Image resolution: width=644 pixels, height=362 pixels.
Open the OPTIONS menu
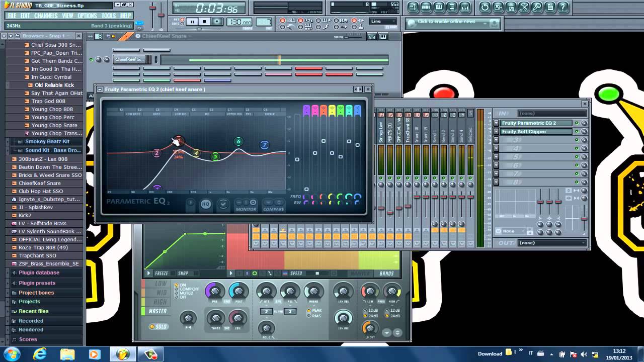click(x=87, y=16)
